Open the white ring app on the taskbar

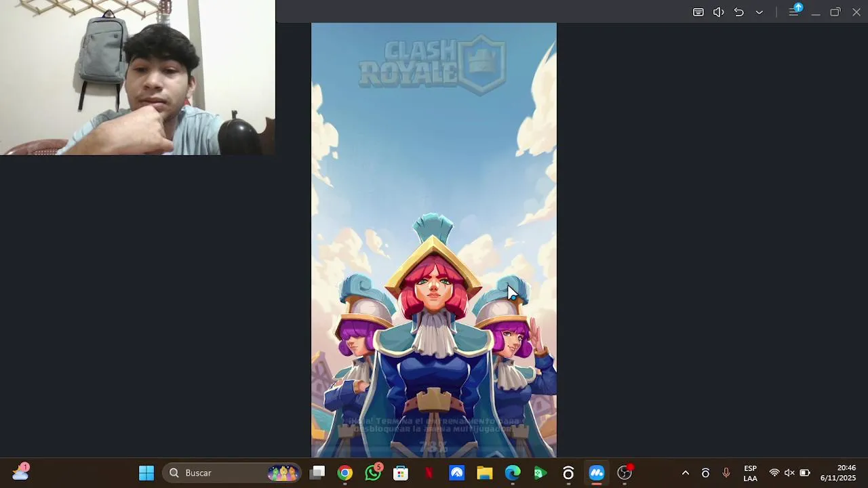[568, 472]
